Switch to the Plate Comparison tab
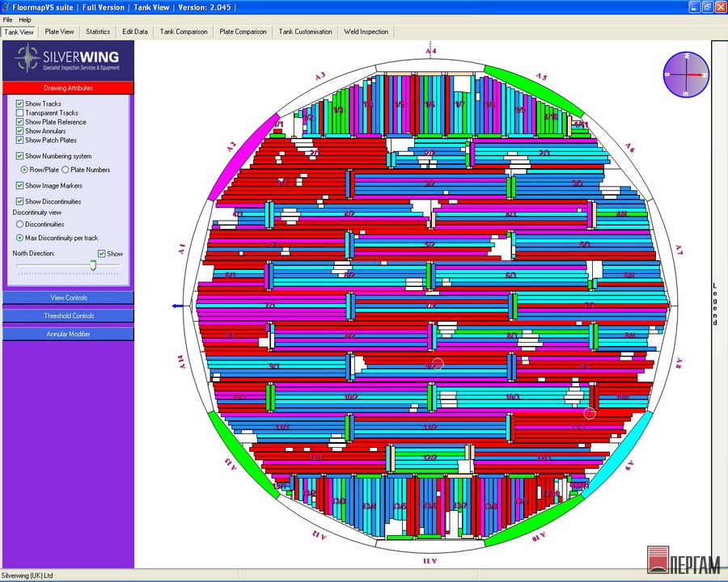The image size is (728, 582). tap(243, 32)
